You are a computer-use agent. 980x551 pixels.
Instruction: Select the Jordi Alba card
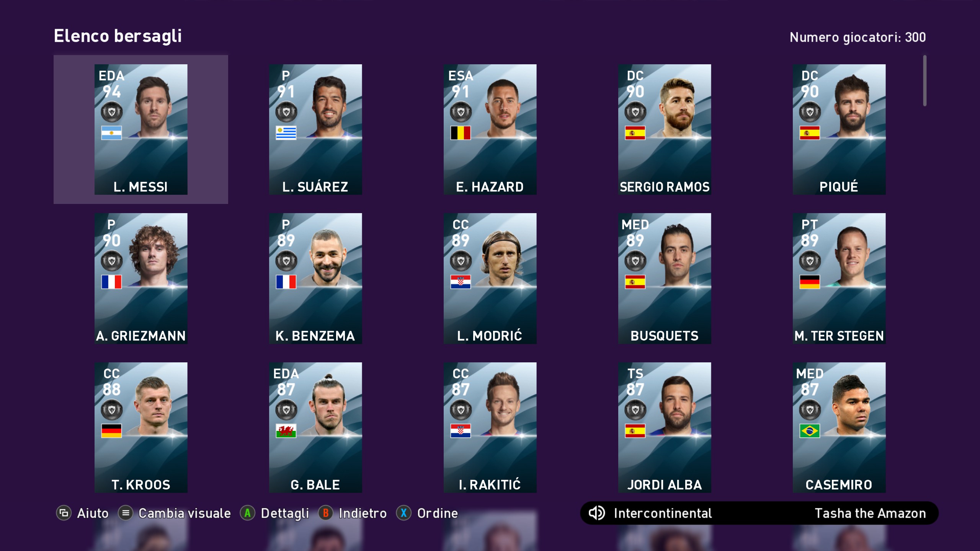coord(665,427)
